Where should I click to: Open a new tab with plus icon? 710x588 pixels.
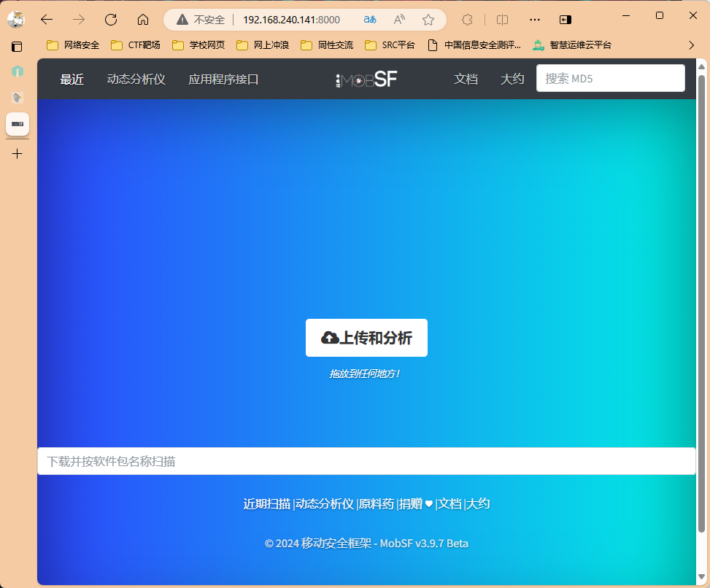point(18,154)
